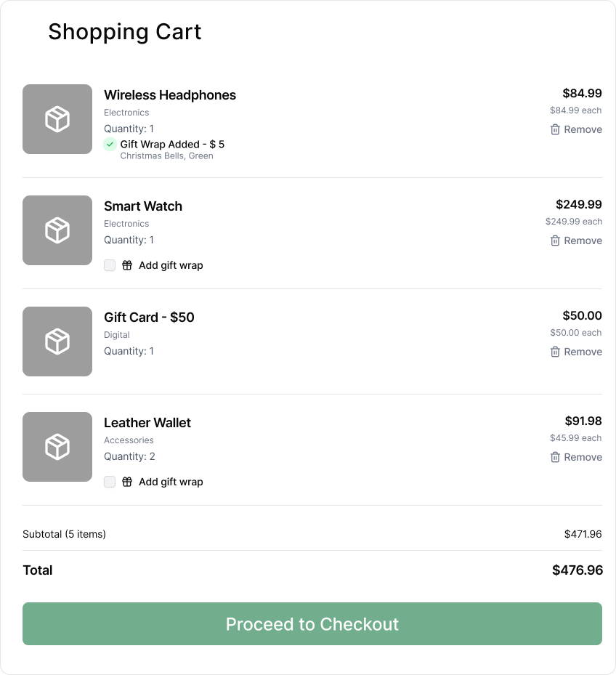This screenshot has height=675, width=616.
Task: Uncheck gift wrap option under Smart Watch
Action: point(110,265)
